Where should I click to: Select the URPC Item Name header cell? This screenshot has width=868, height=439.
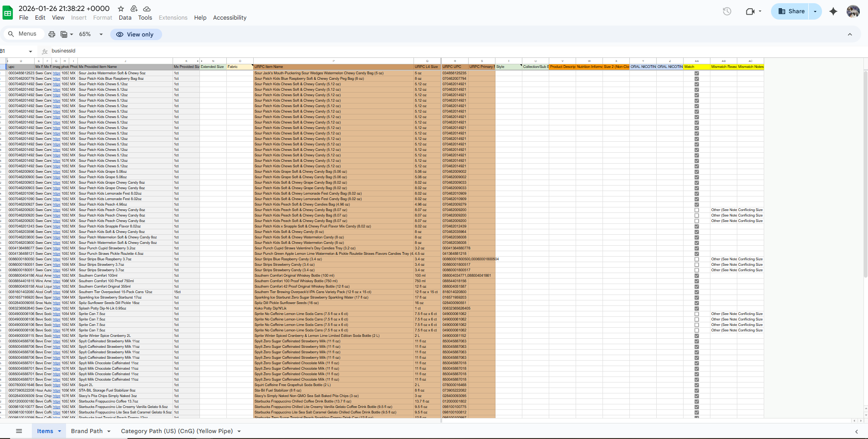pos(333,67)
